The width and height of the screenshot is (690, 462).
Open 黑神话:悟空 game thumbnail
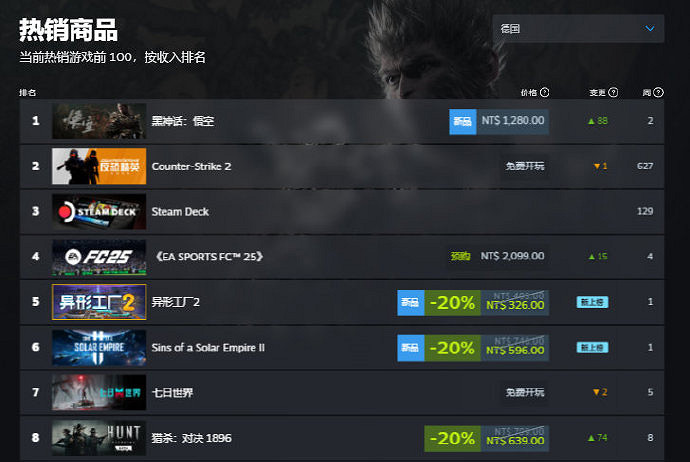(x=99, y=121)
